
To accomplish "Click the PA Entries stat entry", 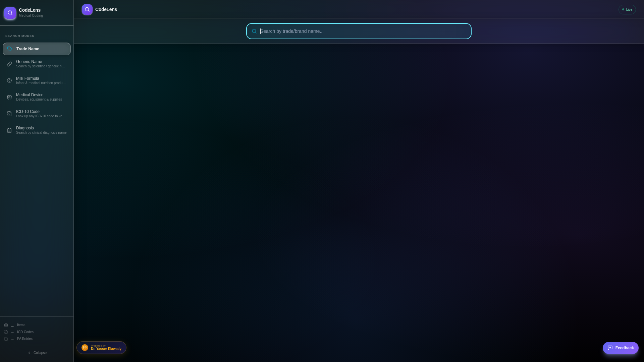I will tap(24, 339).
